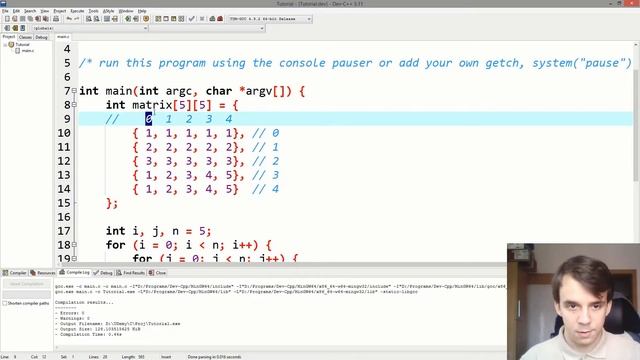The width and height of the screenshot is (640, 360).
Task: Open the (globals) scope dropdown
Action: pyautogui.click(x=145, y=28)
